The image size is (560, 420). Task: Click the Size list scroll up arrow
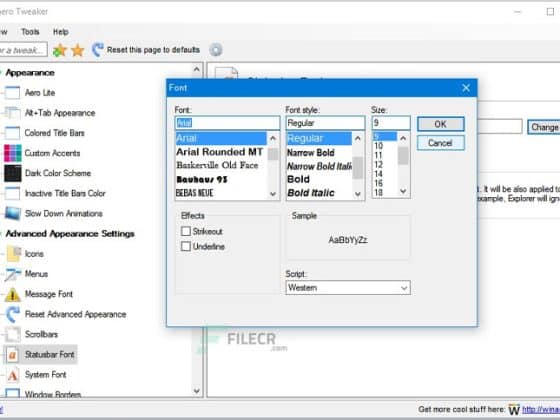(x=403, y=138)
